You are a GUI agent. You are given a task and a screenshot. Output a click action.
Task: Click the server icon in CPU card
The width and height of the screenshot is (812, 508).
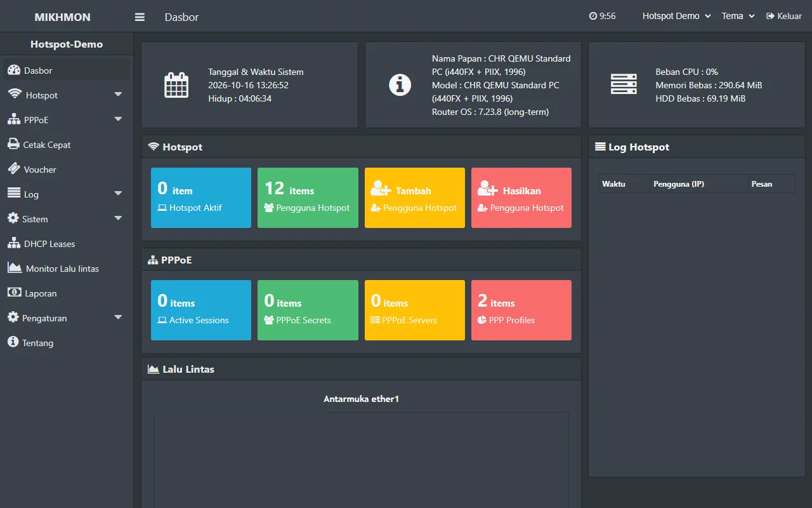(x=624, y=84)
